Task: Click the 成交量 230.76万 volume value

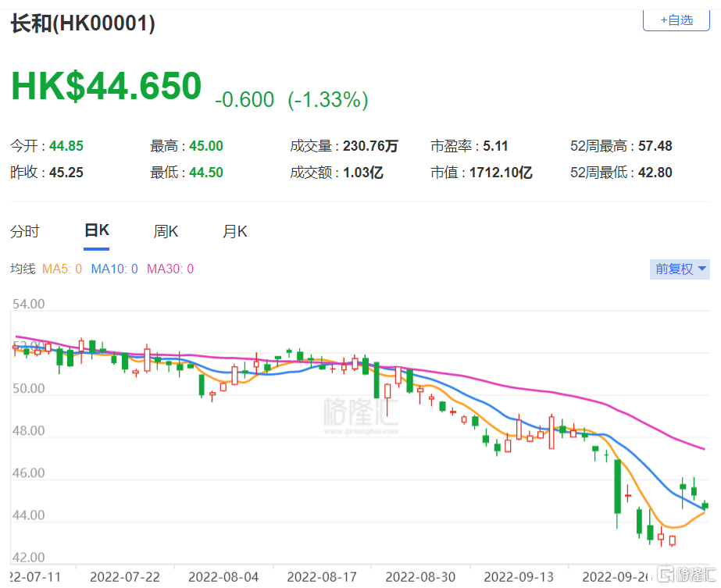Action: [370, 146]
